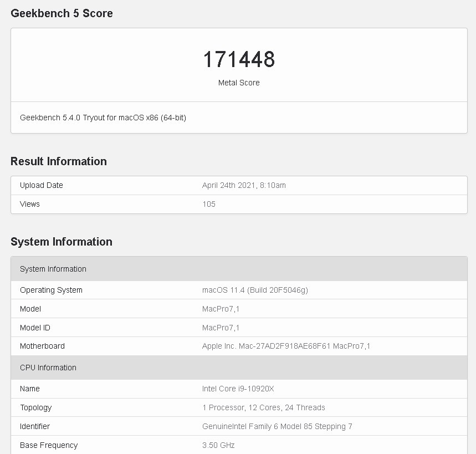Click the gray System Information table header
This screenshot has height=454, width=476.
(239, 269)
